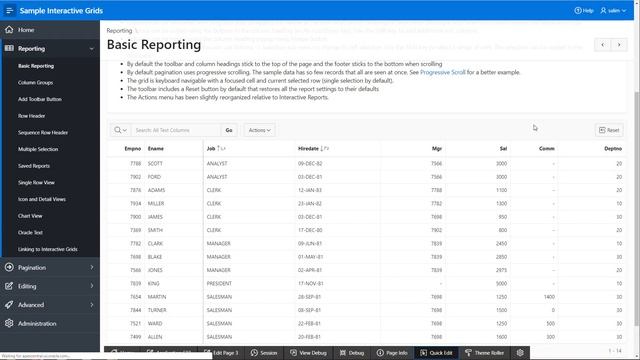Open Add Toolbar Button page

click(x=40, y=99)
